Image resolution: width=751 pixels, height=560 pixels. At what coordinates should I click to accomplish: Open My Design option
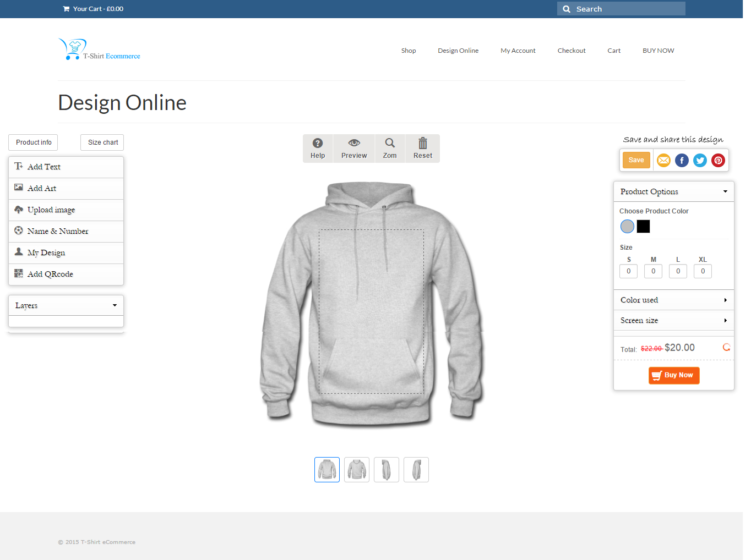click(66, 252)
